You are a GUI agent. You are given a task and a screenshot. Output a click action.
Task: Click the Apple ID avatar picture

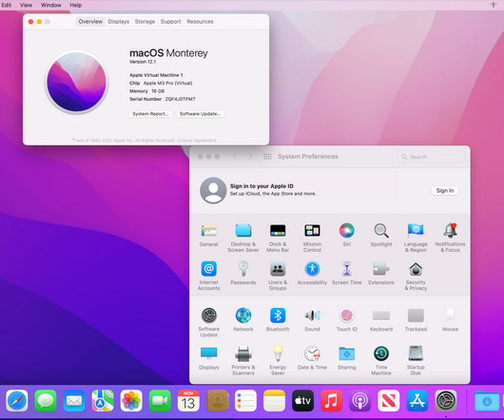click(213, 190)
